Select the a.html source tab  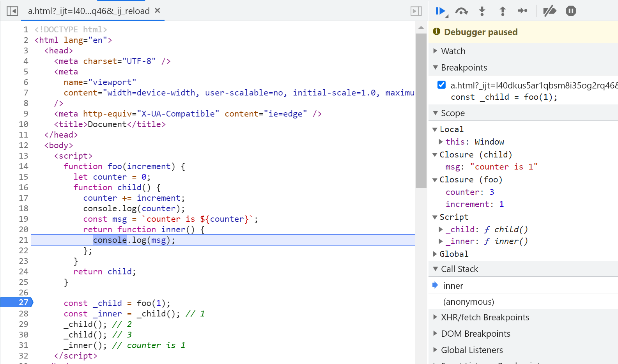click(x=89, y=11)
